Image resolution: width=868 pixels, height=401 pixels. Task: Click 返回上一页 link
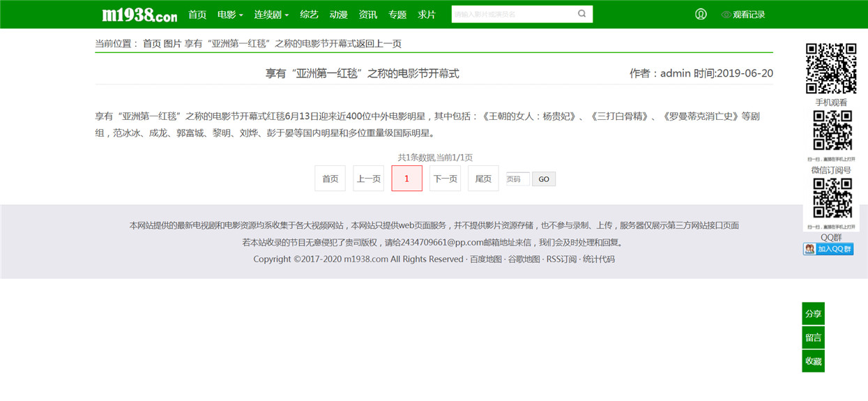click(x=379, y=43)
